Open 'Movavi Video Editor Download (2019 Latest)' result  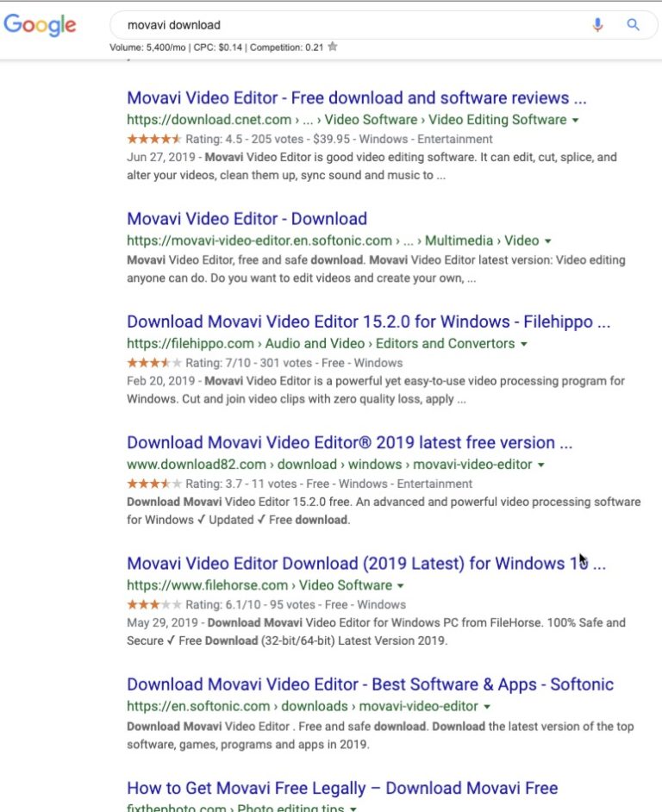click(365, 564)
